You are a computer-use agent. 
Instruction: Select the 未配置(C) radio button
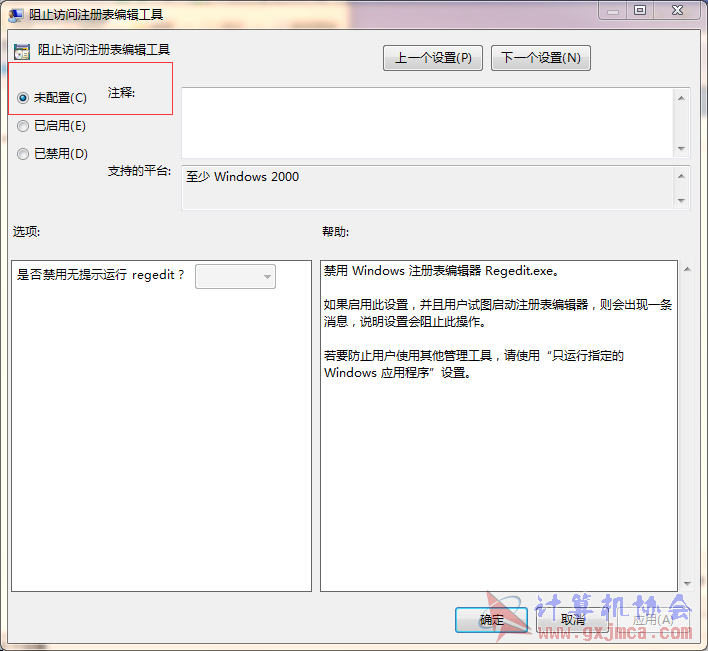(24, 98)
